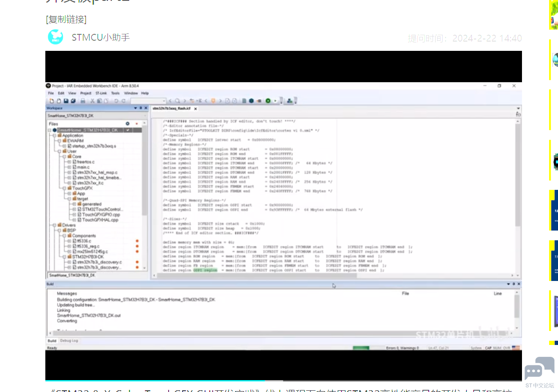Open the Build pane menu arrow

[x=508, y=284]
